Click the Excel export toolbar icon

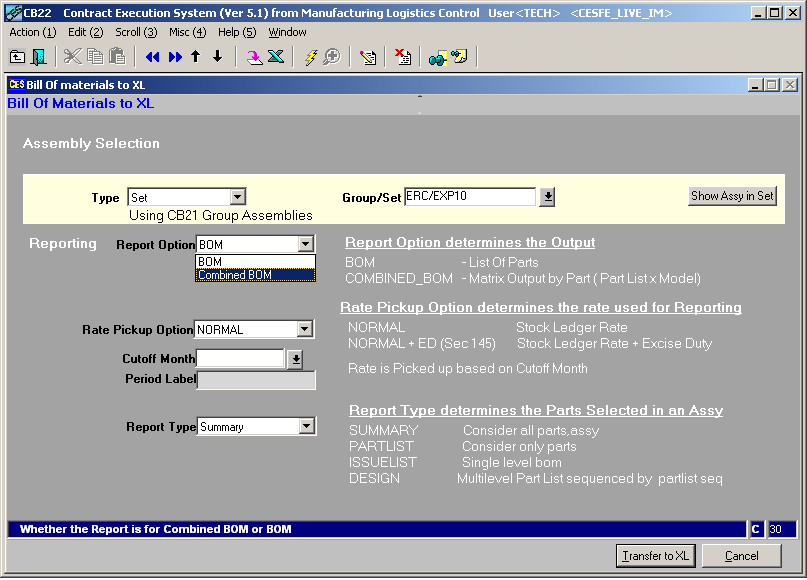(276, 57)
